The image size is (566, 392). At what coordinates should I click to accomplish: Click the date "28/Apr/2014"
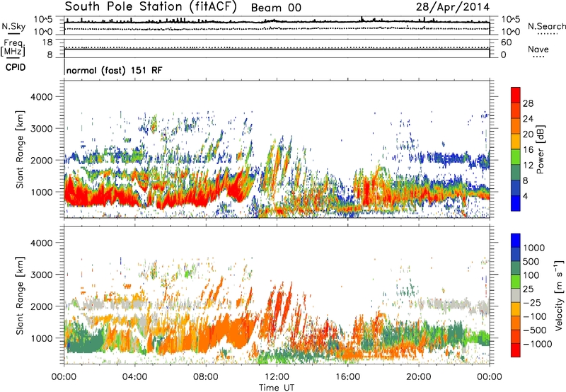click(x=453, y=7)
